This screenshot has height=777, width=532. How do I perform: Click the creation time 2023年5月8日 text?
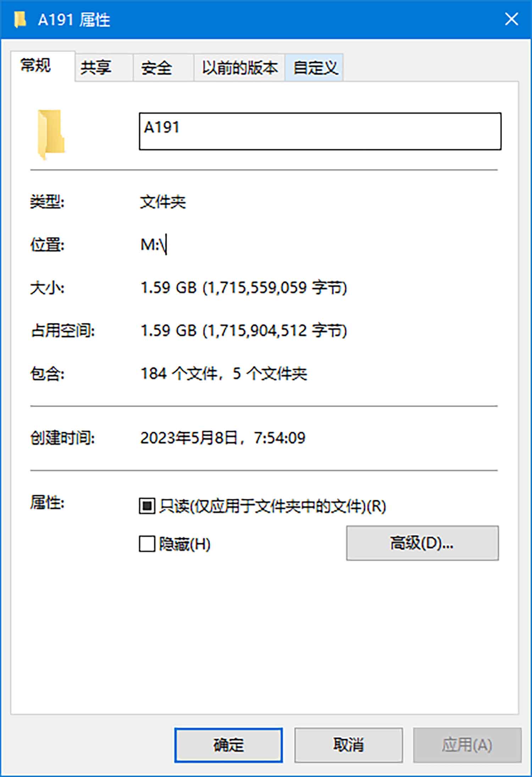[189, 438]
